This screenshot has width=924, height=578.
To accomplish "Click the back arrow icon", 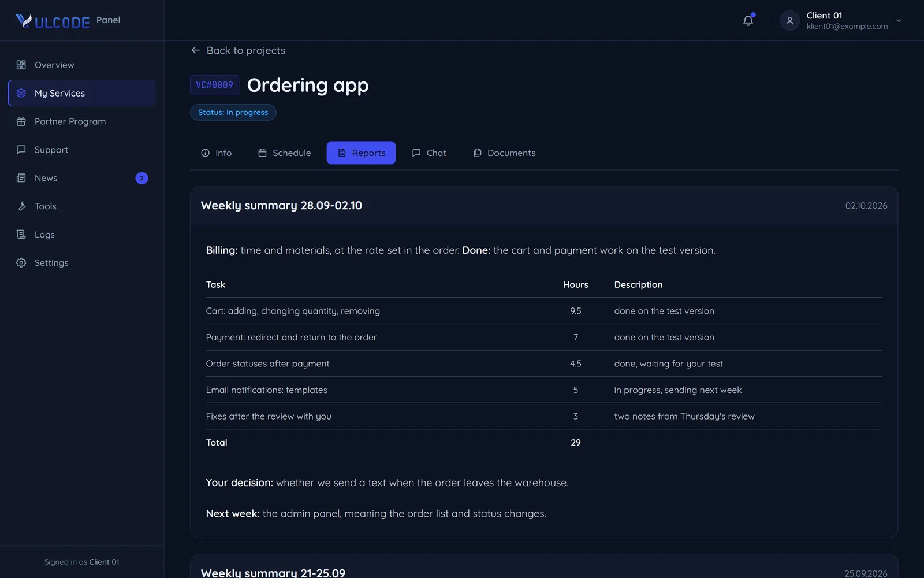I will coord(196,50).
